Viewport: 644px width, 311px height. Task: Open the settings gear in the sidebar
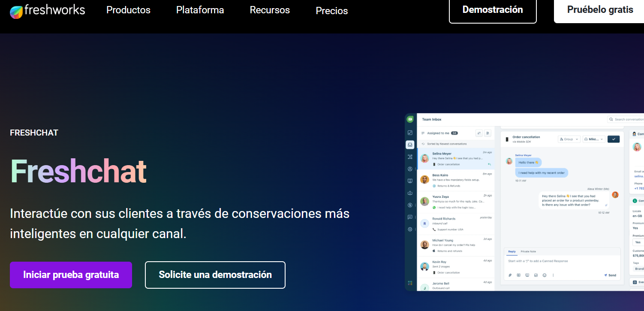pos(410,229)
